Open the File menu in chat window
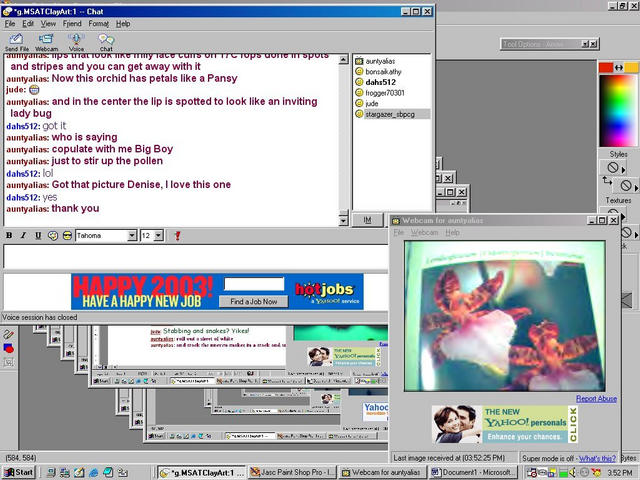Viewport: 640px width, 480px height. tap(10, 24)
